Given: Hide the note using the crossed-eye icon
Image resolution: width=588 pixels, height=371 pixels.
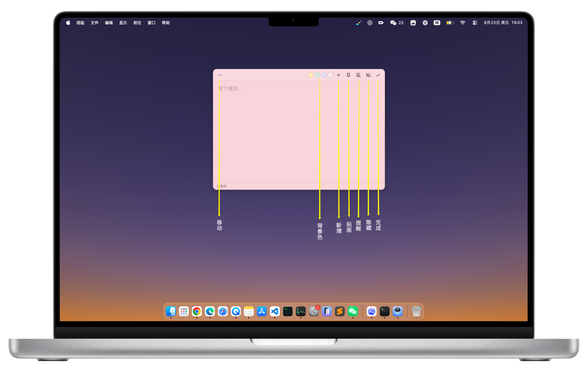Looking at the screenshot, I should [368, 75].
